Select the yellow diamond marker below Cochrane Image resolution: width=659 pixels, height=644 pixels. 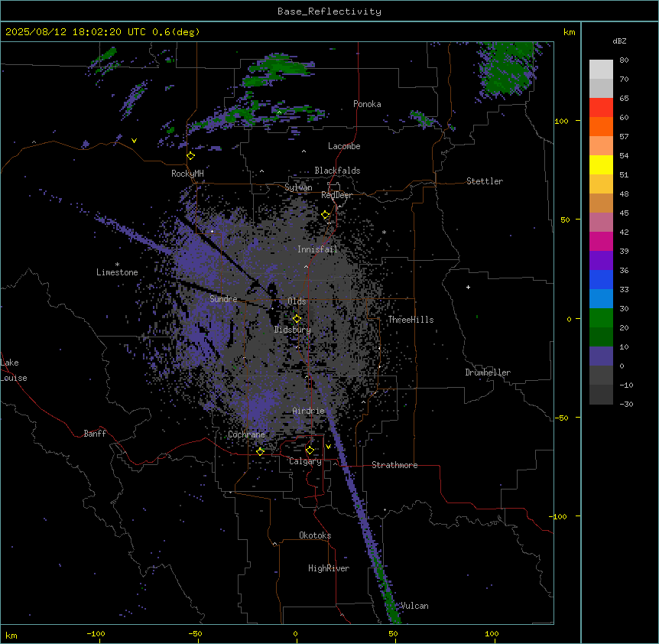tap(260, 451)
